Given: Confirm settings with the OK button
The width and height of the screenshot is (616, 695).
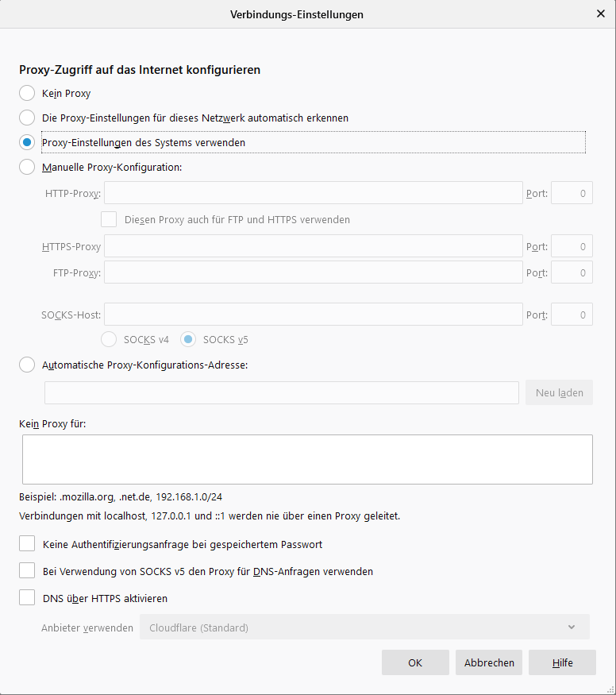Looking at the screenshot, I should (415, 662).
